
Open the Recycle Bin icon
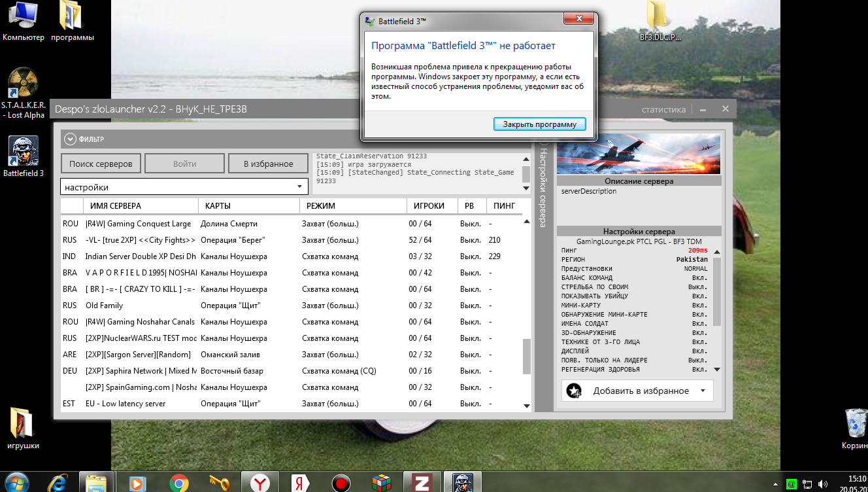(x=855, y=429)
